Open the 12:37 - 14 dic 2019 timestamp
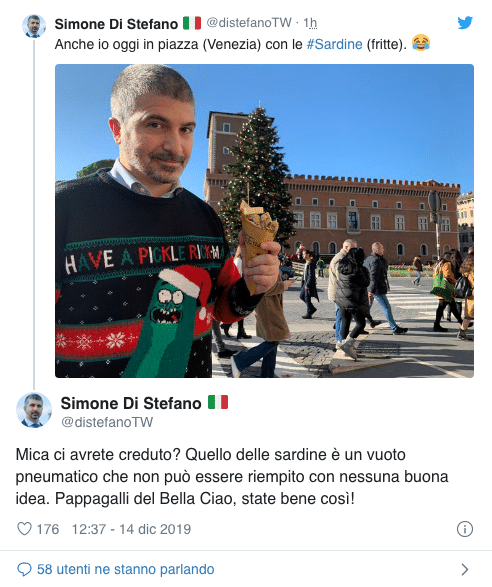Viewport: 492px width, 587px height. coord(131,529)
